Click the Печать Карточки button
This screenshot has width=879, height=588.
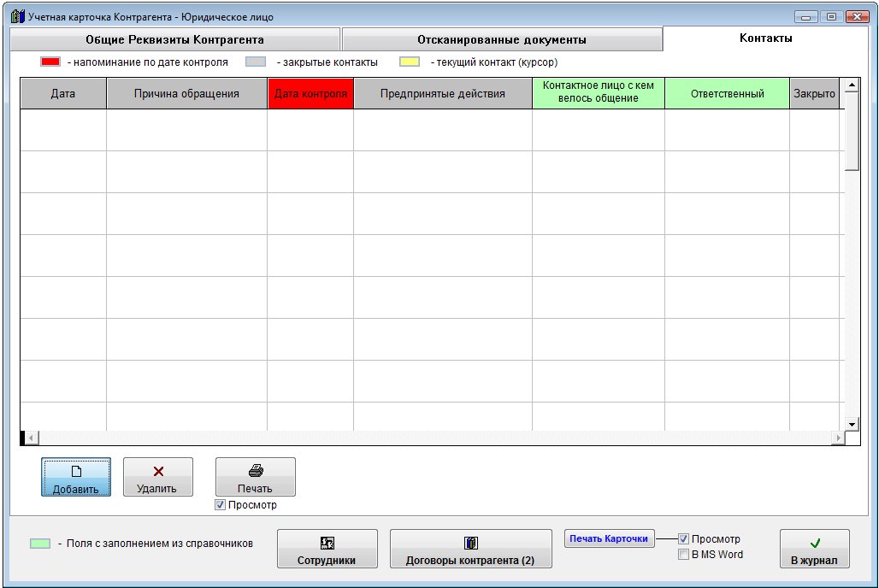[x=609, y=538]
